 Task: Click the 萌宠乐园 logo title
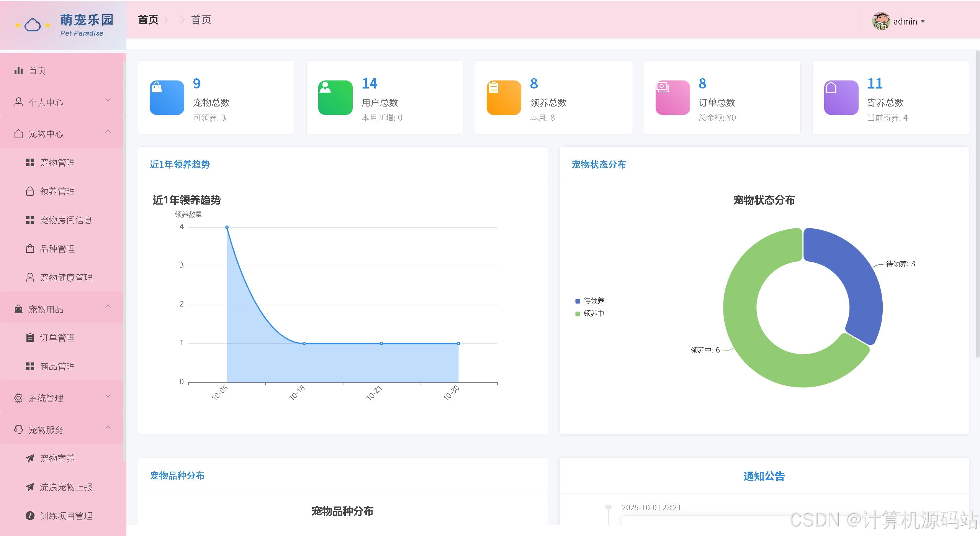click(x=87, y=20)
